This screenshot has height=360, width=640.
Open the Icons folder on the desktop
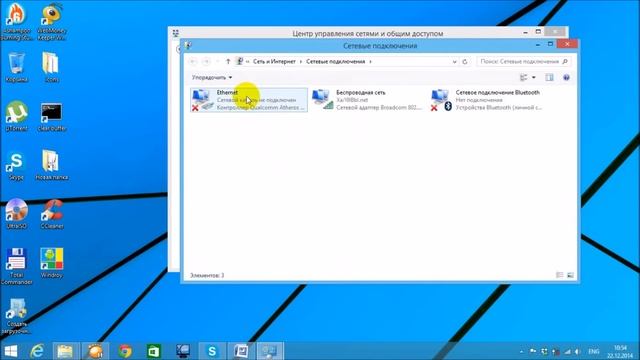[52, 67]
